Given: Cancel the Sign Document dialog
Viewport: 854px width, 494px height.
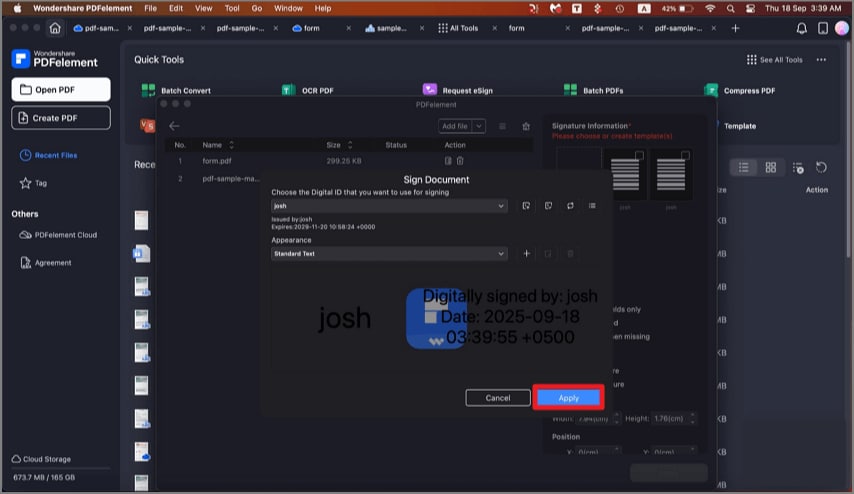Looking at the screenshot, I should tap(498, 398).
